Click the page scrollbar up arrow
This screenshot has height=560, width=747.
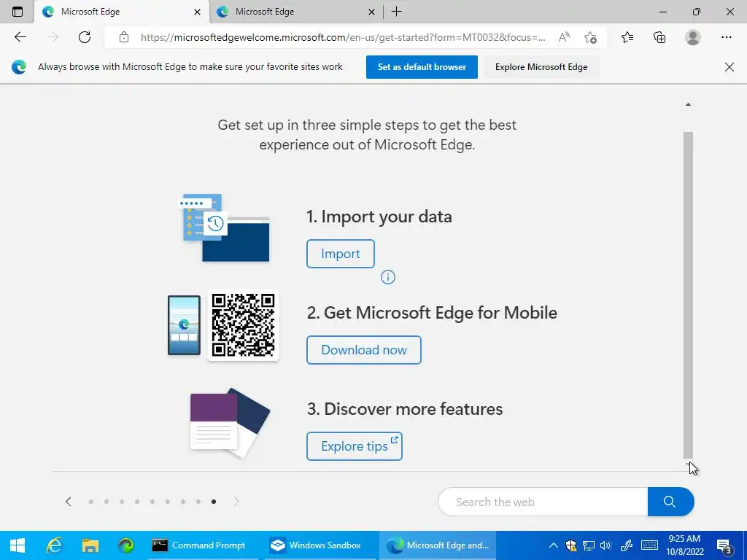click(x=688, y=104)
